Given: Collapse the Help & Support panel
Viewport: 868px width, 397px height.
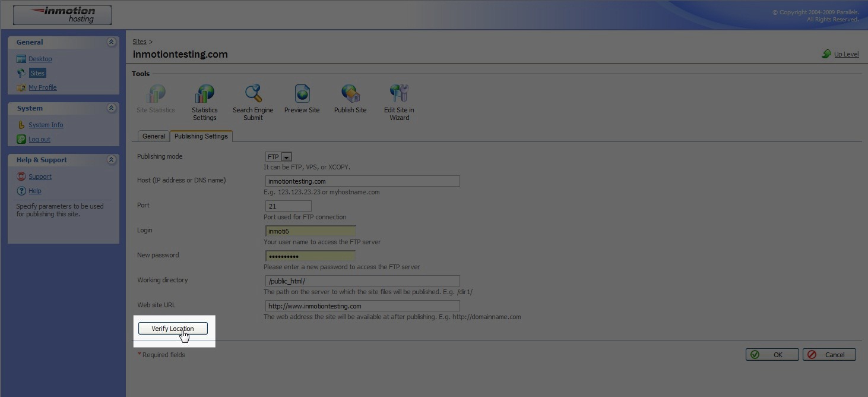Looking at the screenshot, I should (x=111, y=160).
